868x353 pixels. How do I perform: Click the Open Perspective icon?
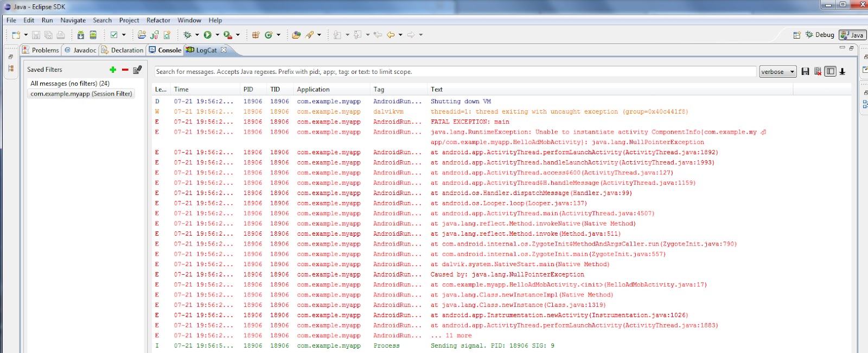pos(797,35)
